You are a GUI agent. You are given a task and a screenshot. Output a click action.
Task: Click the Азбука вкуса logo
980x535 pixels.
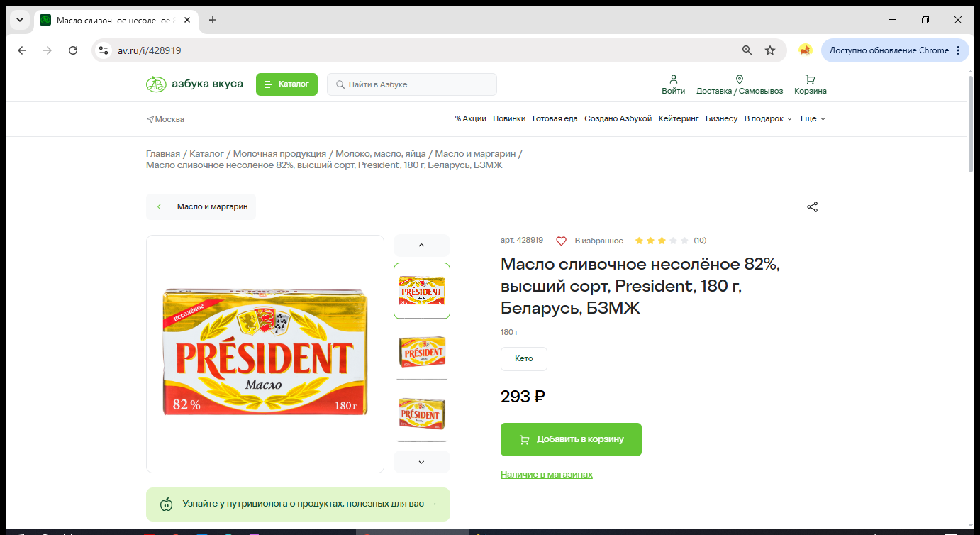(194, 84)
